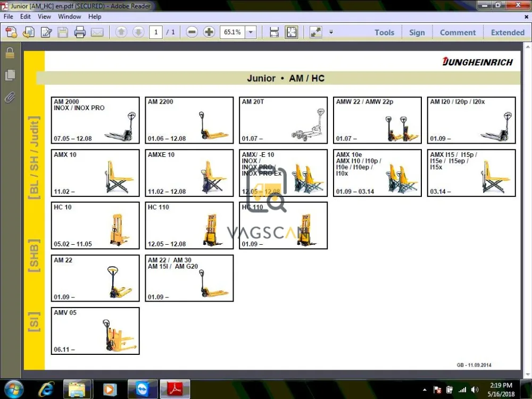Open the HC 110 card dated 01.09 –

[284, 226]
